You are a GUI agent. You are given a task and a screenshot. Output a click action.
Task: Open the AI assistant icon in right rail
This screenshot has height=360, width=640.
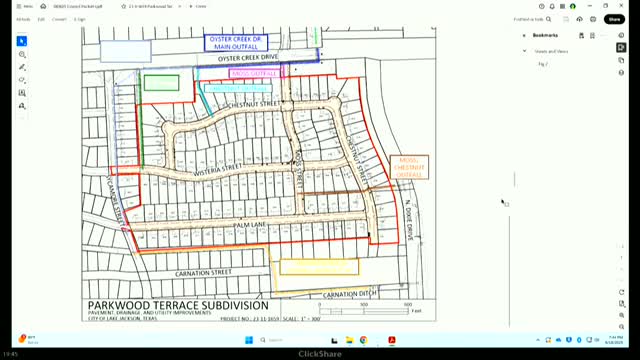[621, 36]
